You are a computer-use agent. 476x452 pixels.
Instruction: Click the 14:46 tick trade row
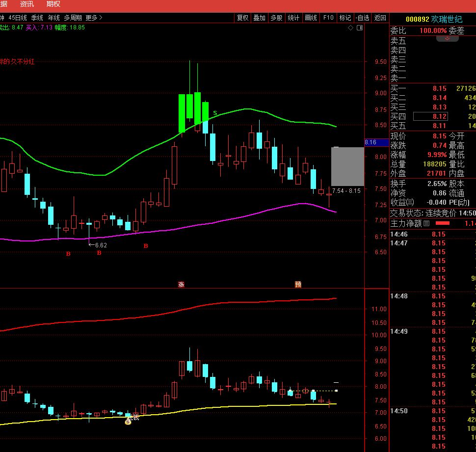(x=433, y=234)
